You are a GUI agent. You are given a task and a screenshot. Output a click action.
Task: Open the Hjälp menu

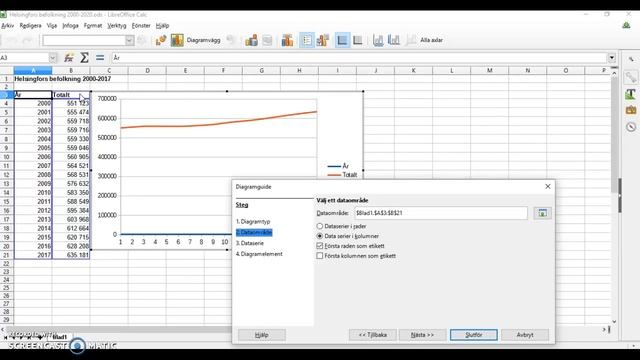point(162,25)
